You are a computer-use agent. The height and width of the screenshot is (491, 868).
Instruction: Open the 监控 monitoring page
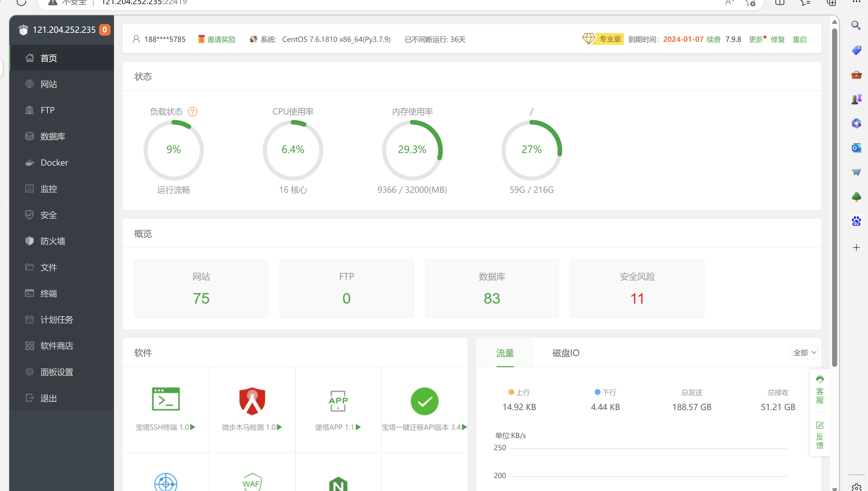(x=62, y=188)
